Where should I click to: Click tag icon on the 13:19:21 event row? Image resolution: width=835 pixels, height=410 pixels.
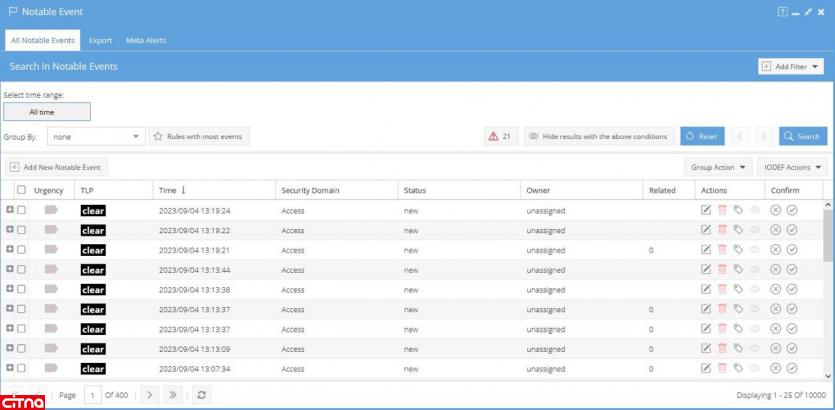[x=737, y=250]
